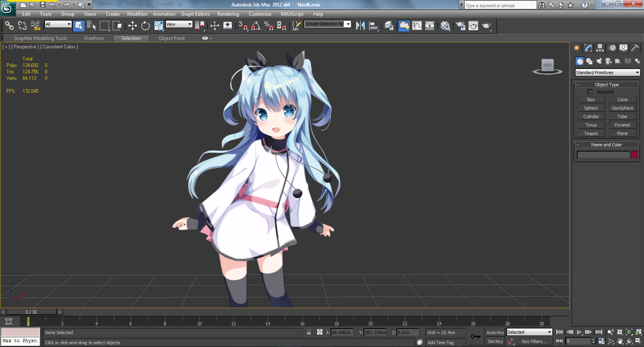Toggle Percent Snap

coord(268,26)
